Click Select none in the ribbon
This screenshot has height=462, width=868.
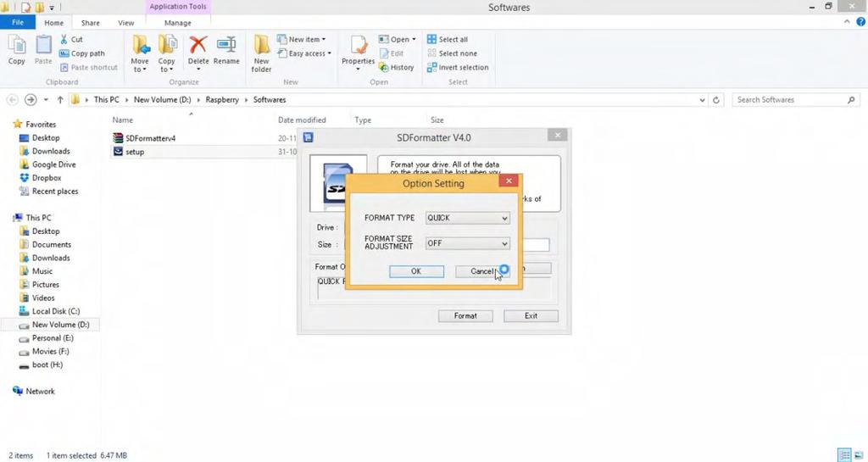[x=452, y=53]
